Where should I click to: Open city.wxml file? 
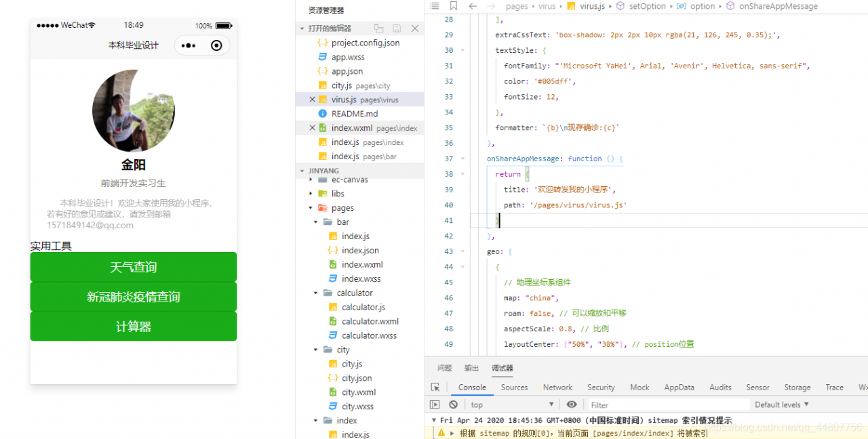(x=359, y=393)
